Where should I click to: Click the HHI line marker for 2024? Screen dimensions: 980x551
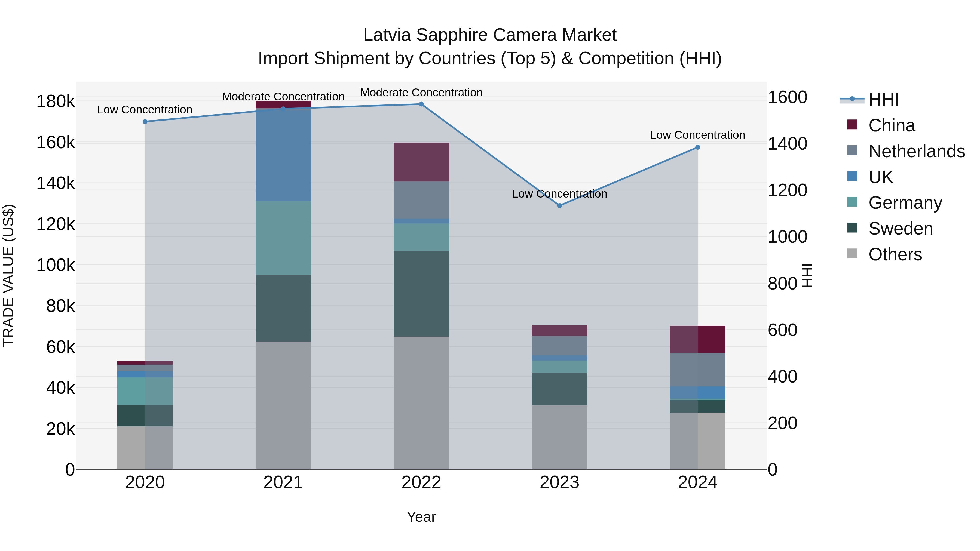pos(697,147)
